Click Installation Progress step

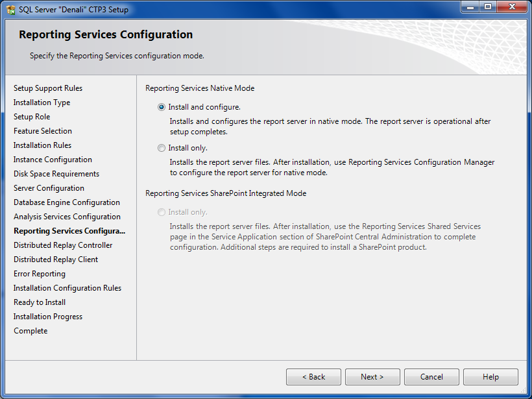point(48,317)
